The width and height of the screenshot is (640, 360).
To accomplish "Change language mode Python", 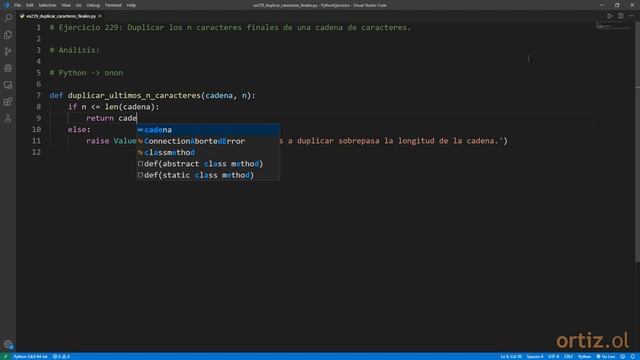I will pyautogui.click(x=584, y=357).
